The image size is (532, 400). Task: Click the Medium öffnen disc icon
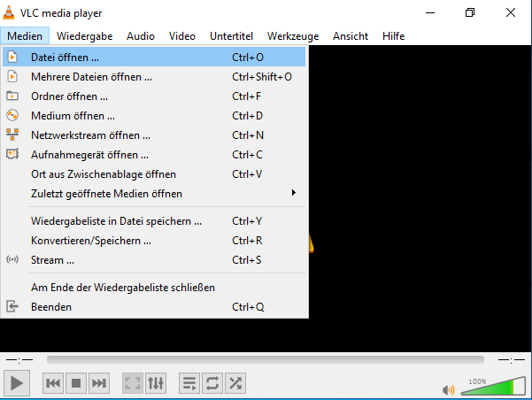click(12, 115)
